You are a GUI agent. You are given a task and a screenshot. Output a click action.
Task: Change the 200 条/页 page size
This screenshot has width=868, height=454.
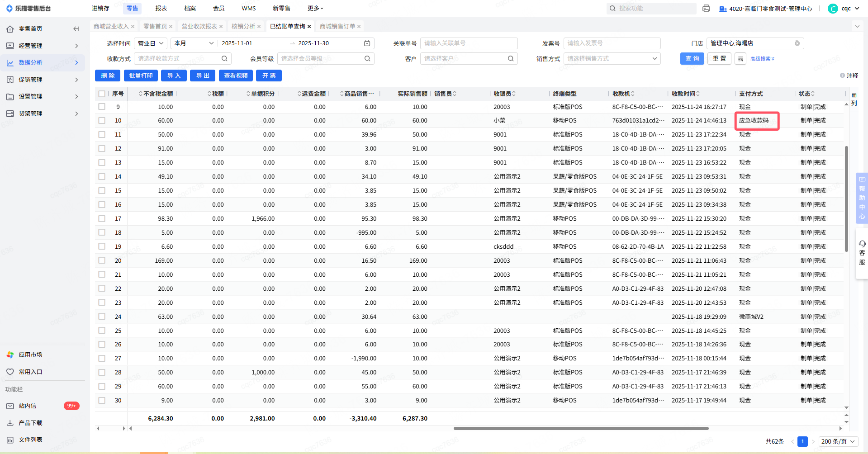point(838,441)
